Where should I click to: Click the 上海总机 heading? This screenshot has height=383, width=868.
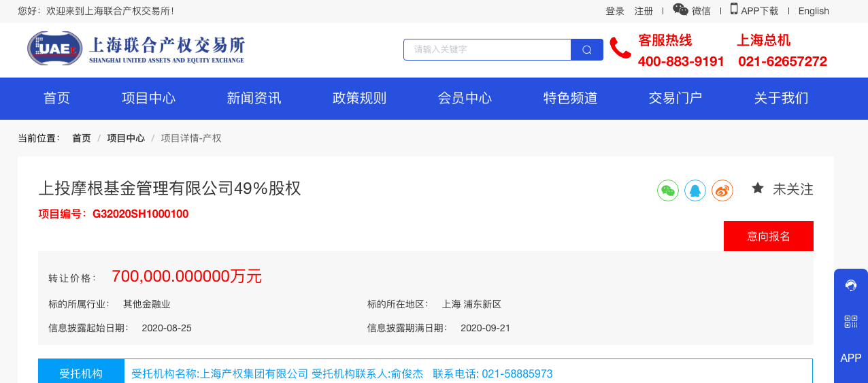pos(764,40)
